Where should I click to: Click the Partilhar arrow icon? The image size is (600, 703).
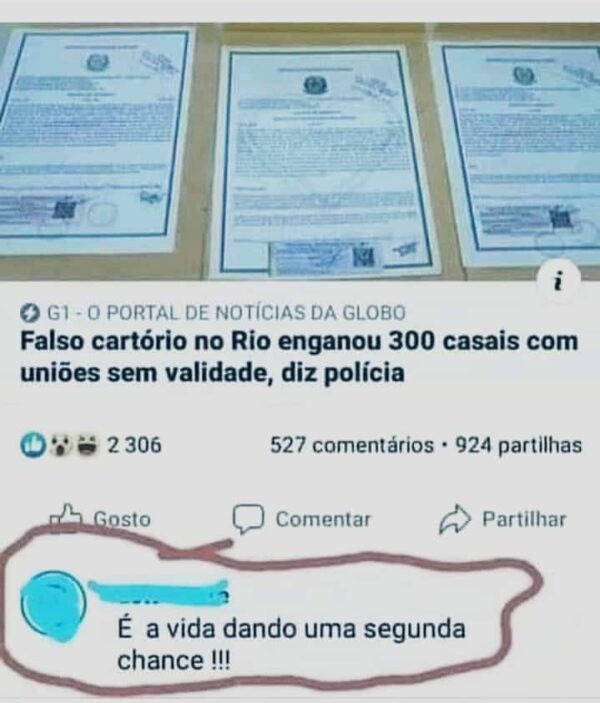tap(454, 519)
